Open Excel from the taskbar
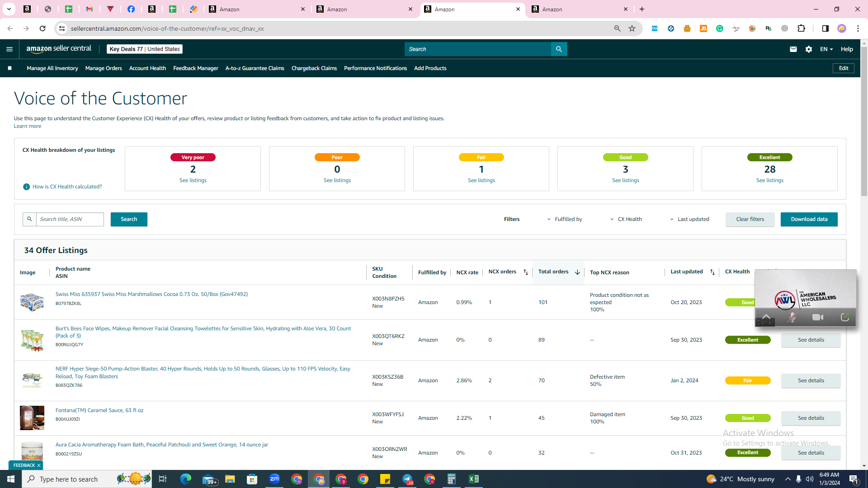 (x=474, y=479)
